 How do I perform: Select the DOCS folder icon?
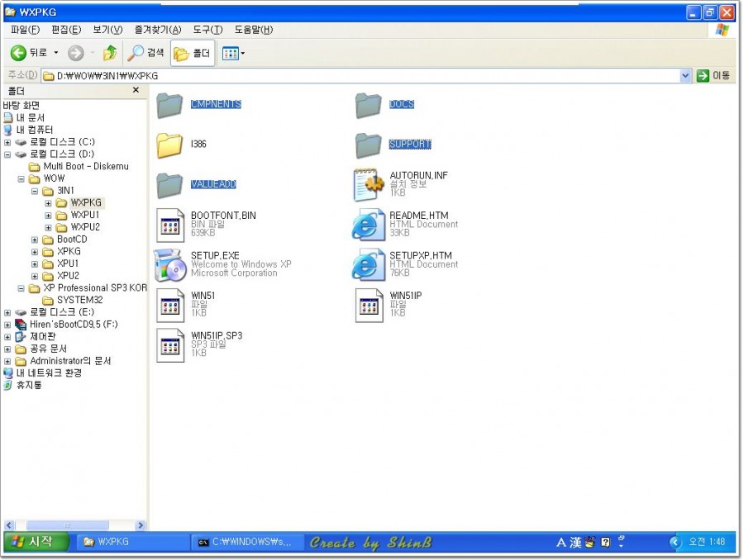pos(368,104)
